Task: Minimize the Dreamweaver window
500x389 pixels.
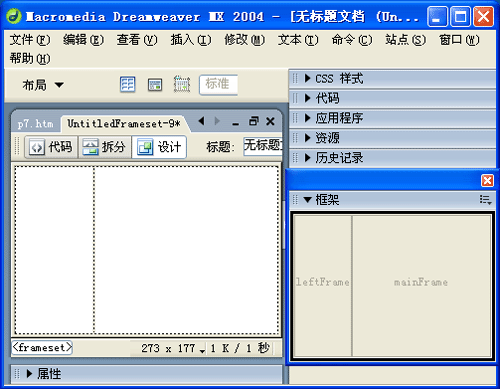Action: (437, 16)
